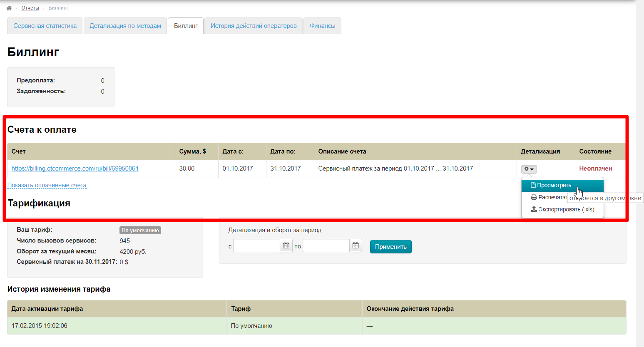The width and height of the screenshot is (644, 347).
Task: Click the Отчеты breadcrumb link
Action: 30,7
